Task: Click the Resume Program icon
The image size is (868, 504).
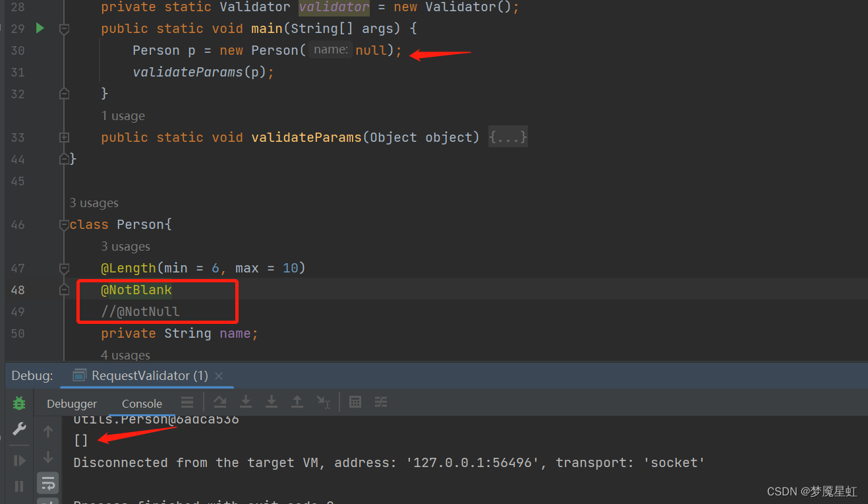Action: pos(19,460)
